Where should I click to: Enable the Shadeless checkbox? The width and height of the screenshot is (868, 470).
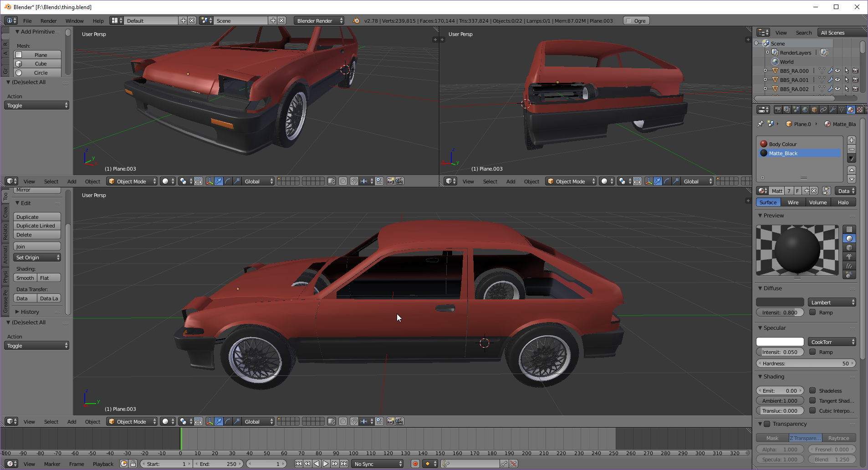tap(812, 390)
